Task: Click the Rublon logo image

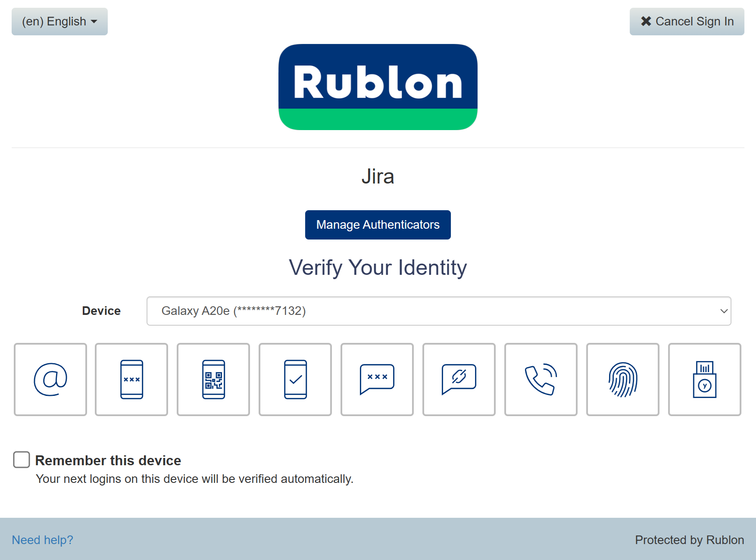Action: (378, 87)
